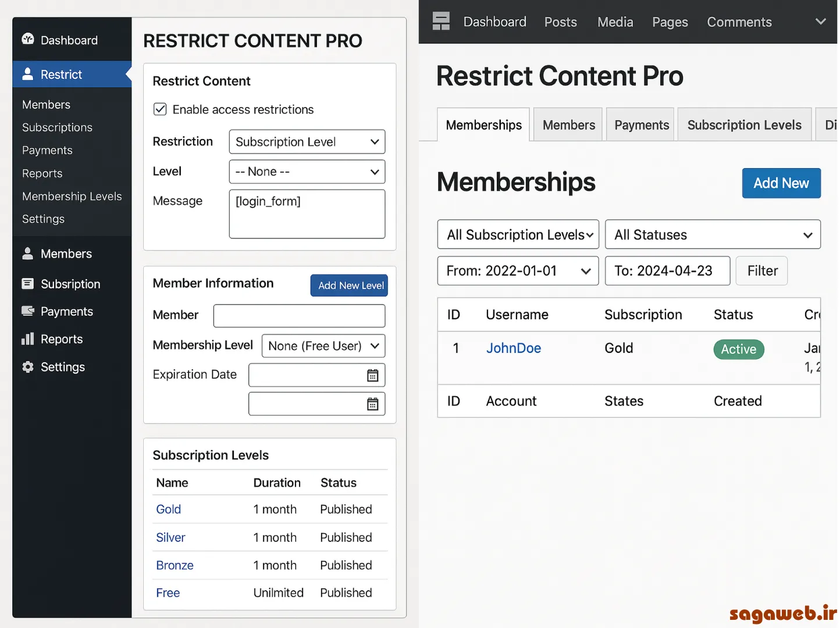The image size is (840, 628).
Task: Click the Add New button in Memberships
Action: point(781,183)
